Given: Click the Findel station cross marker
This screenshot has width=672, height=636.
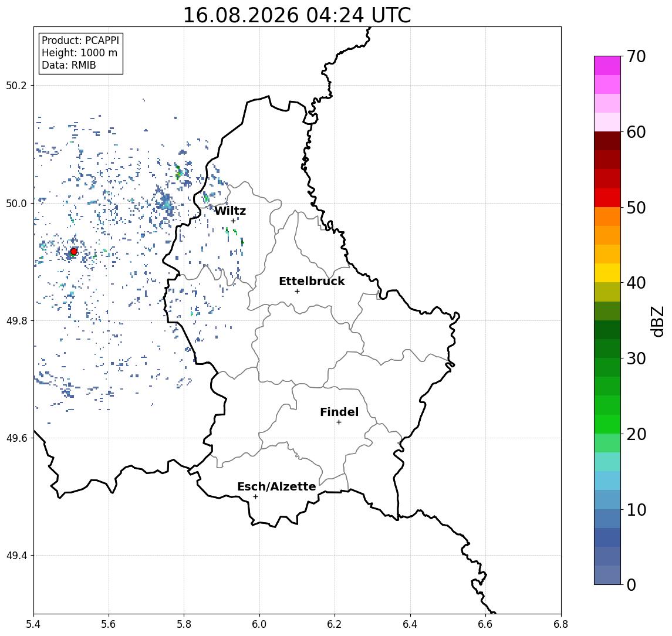Looking at the screenshot, I should pos(339,422).
